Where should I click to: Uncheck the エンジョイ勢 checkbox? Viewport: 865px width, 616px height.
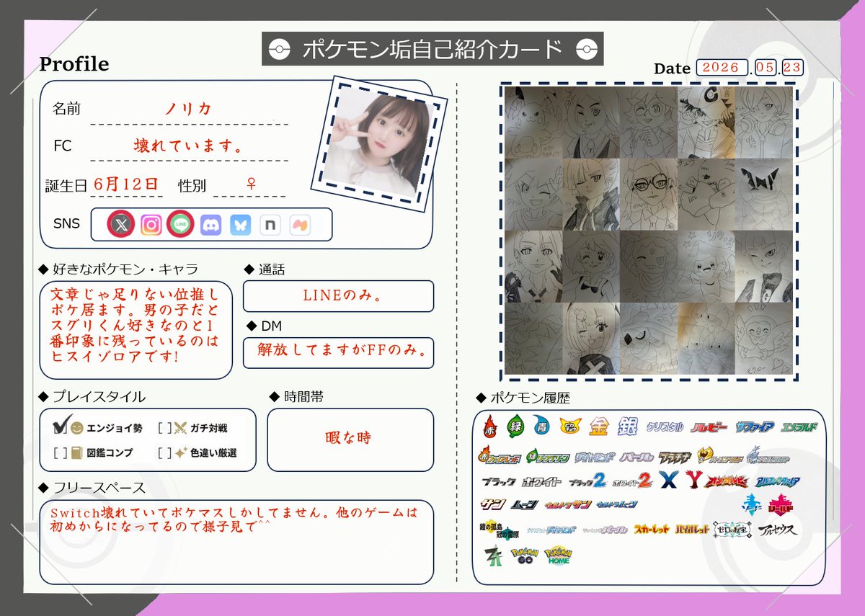pyautogui.click(x=60, y=427)
